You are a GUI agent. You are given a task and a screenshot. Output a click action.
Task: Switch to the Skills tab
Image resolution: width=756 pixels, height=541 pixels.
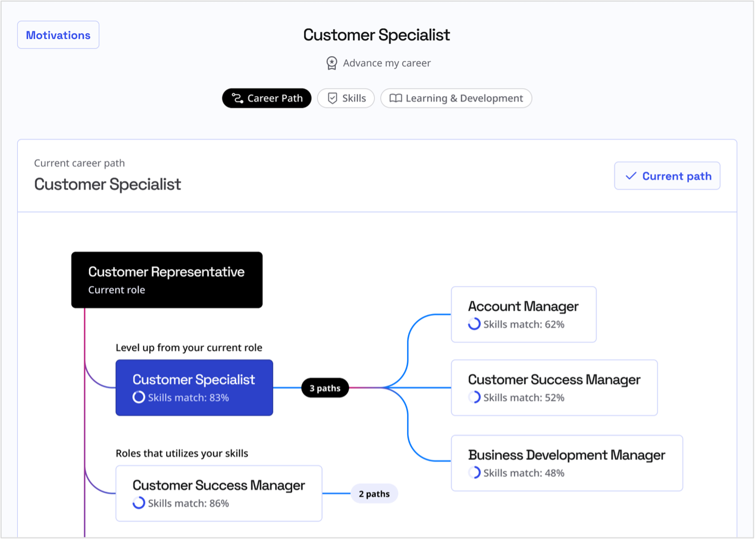(346, 98)
